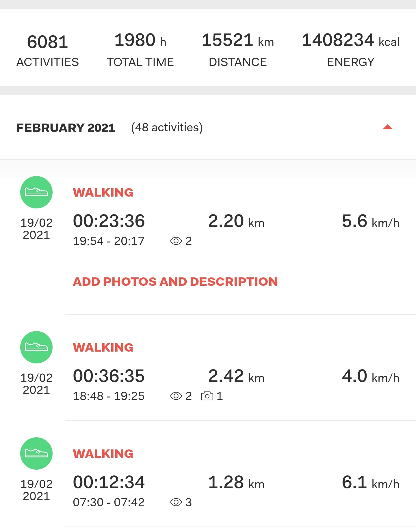Tap the views eye icon on 00:23:36 walk
The height and width of the screenshot is (532, 416).
[x=176, y=241]
